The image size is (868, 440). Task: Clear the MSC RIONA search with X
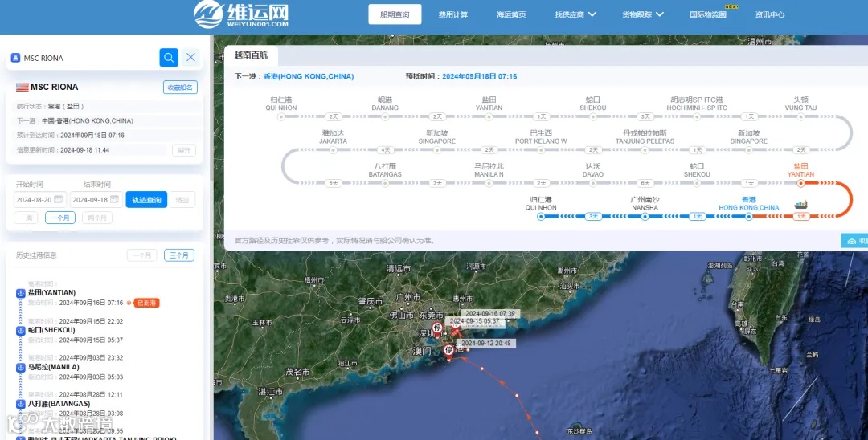(191, 58)
